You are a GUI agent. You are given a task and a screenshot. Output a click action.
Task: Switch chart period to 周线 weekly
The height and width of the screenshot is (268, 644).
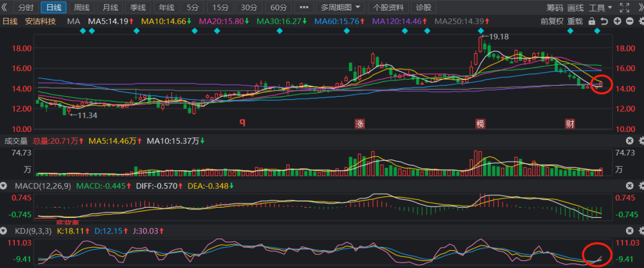[82, 8]
